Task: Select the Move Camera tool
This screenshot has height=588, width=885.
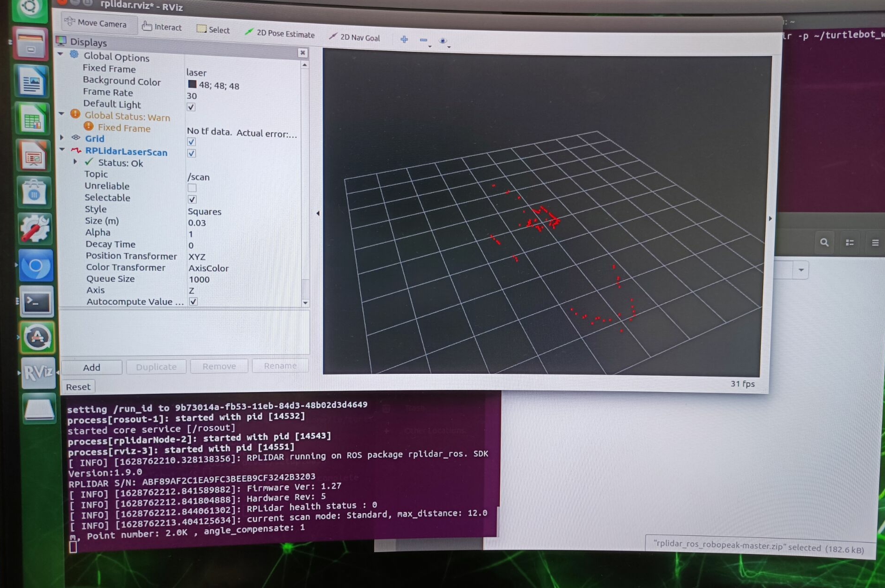Action: 97,23
